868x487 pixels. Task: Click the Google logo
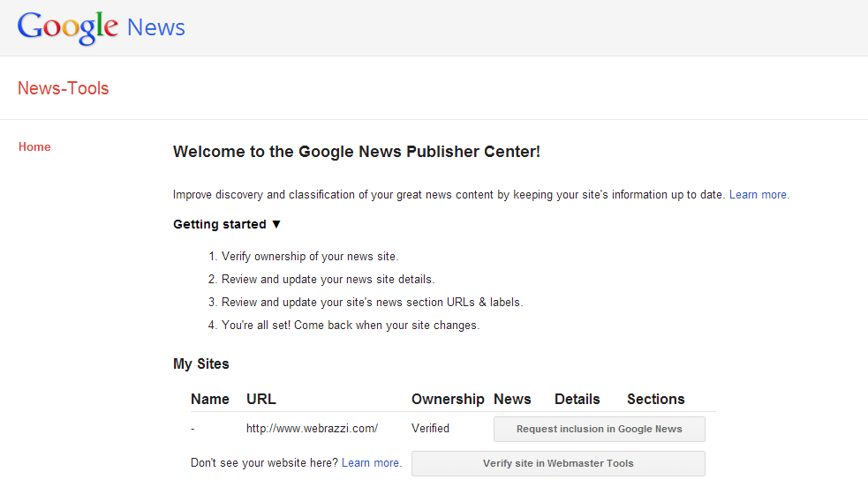67,27
